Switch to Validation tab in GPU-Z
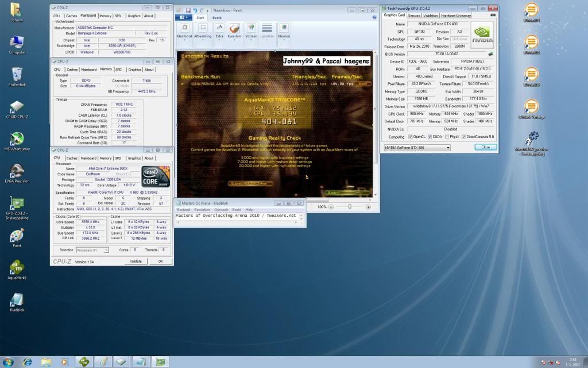588x368 pixels. coord(430,16)
